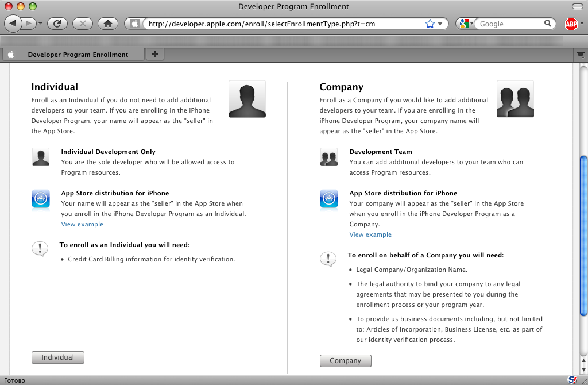Bookmark this page with the star icon

click(430, 24)
